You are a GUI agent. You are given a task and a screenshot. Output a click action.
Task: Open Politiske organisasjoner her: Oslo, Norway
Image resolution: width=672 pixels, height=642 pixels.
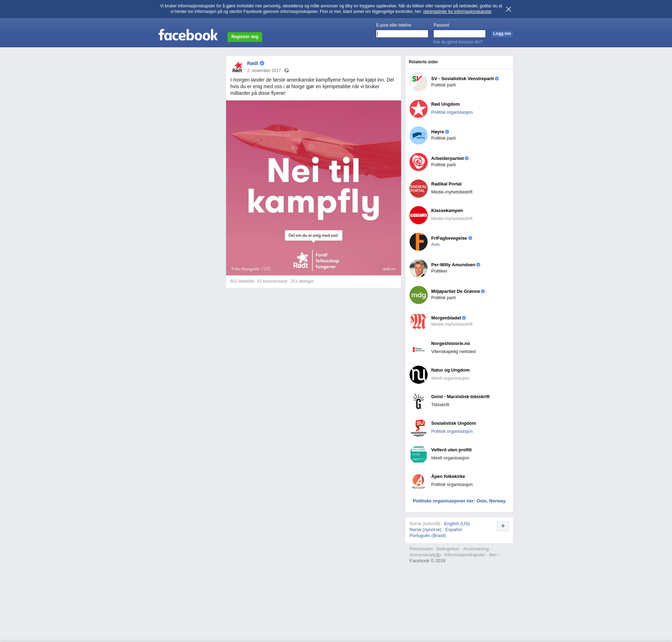(459, 501)
